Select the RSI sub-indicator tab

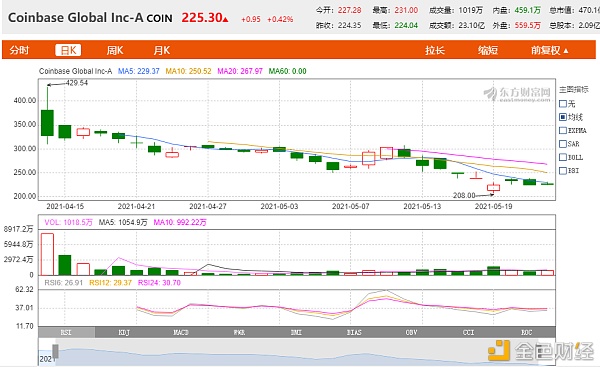point(66,332)
